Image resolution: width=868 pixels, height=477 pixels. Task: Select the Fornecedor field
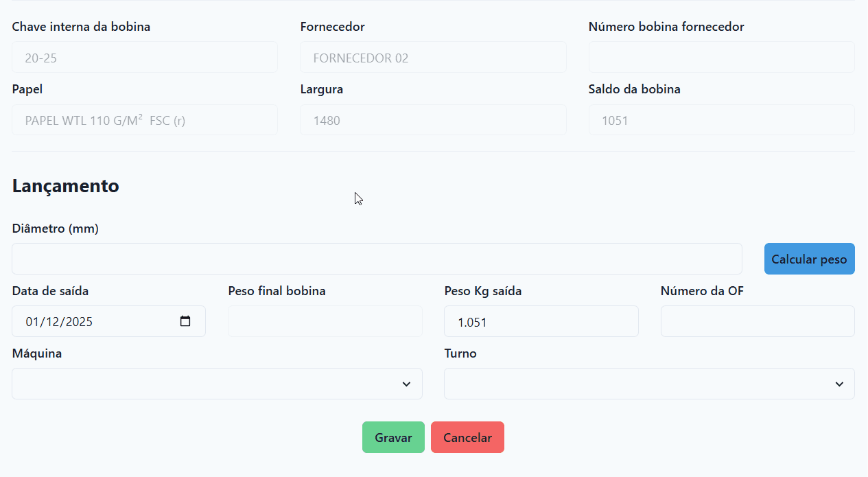(432, 58)
